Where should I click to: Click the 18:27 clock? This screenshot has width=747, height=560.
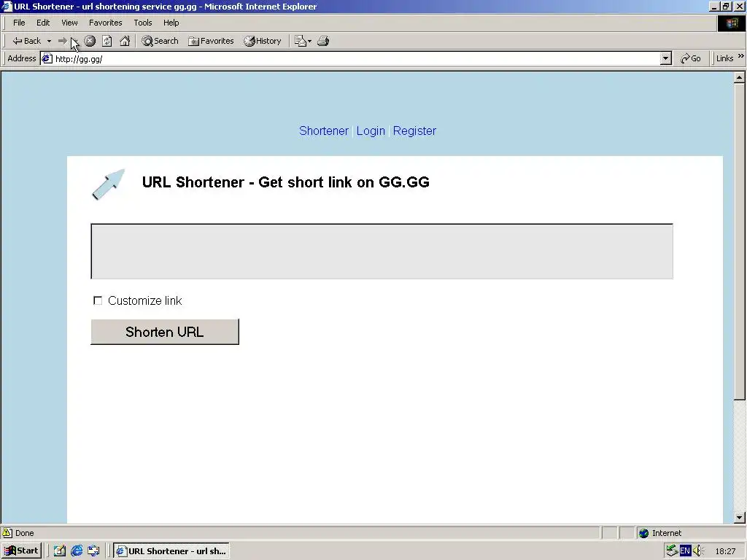pos(725,551)
